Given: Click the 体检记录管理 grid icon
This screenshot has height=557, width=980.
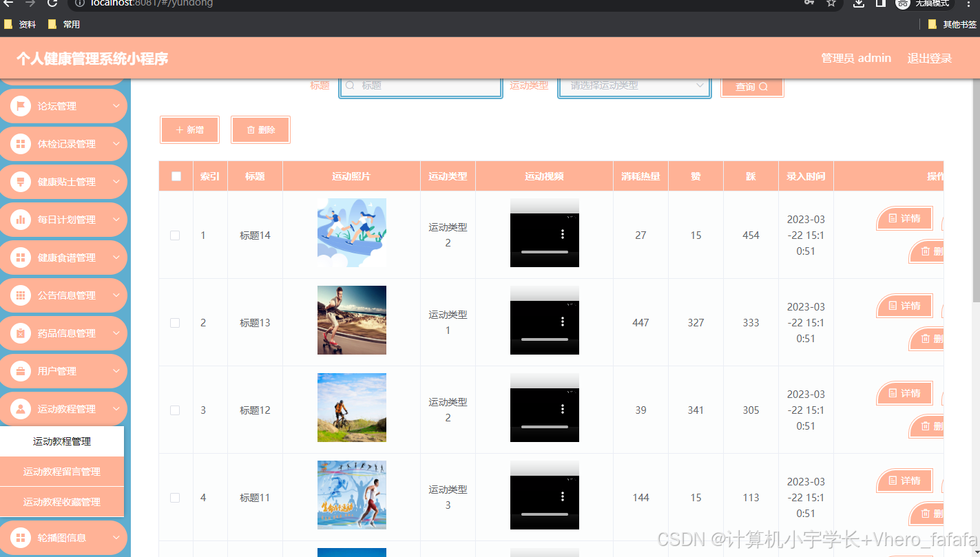Looking at the screenshot, I should point(21,144).
